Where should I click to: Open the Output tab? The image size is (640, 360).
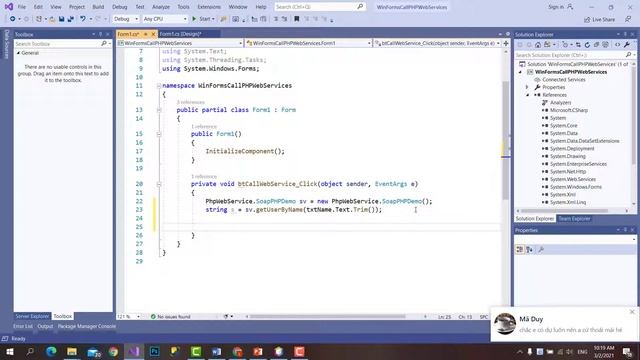45,326
